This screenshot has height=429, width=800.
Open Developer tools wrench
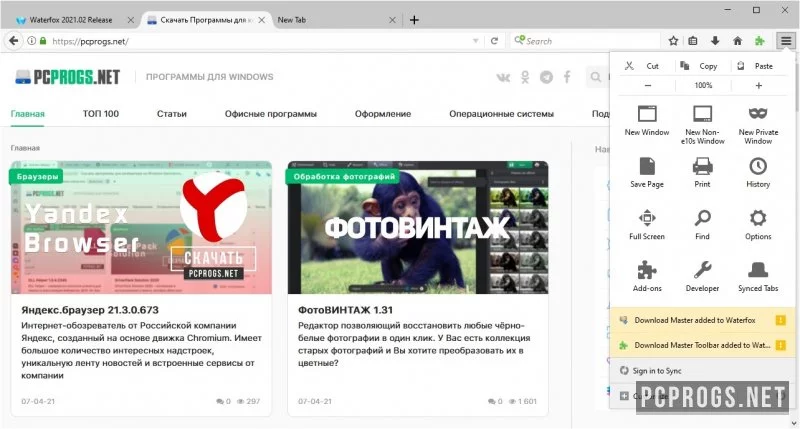[x=703, y=277]
